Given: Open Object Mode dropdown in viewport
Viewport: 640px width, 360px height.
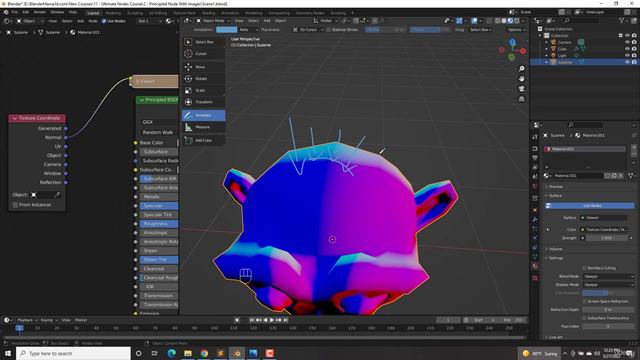Looking at the screenshot, I should (x=212, y=20).
